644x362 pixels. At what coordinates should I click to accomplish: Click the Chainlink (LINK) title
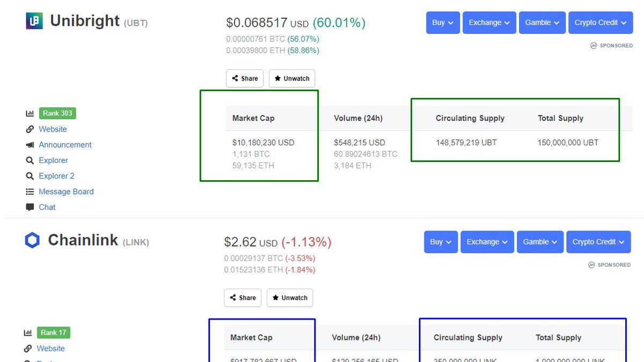[98, 240]
